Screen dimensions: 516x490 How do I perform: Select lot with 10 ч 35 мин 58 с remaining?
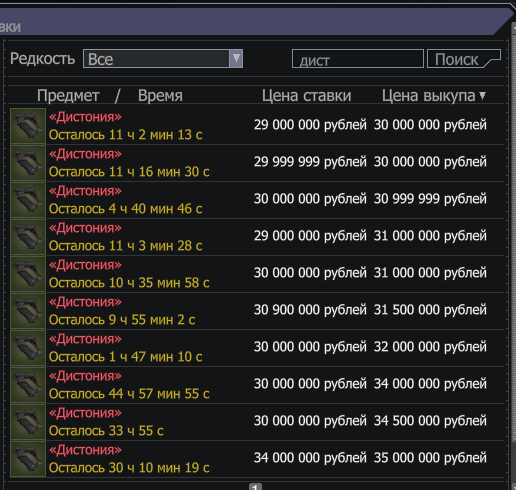click(x=257, y=274)
